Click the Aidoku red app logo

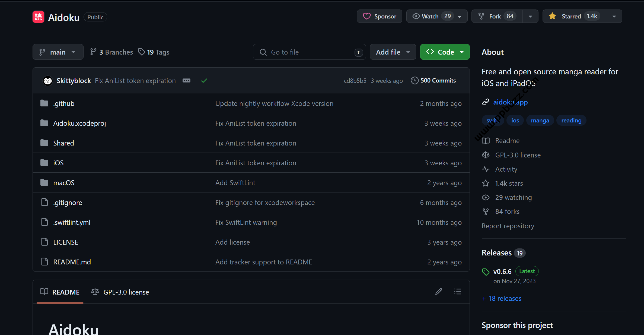[38, 17]
